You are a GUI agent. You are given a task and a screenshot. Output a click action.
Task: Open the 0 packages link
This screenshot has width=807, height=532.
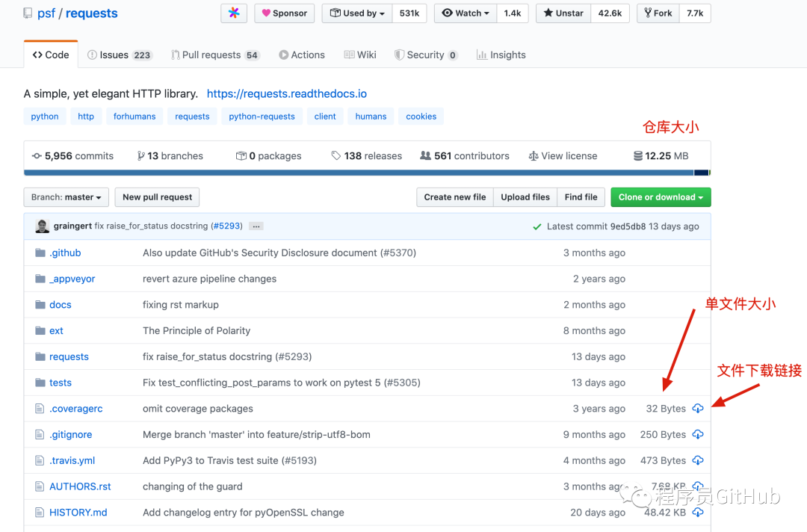coord(269,156)
